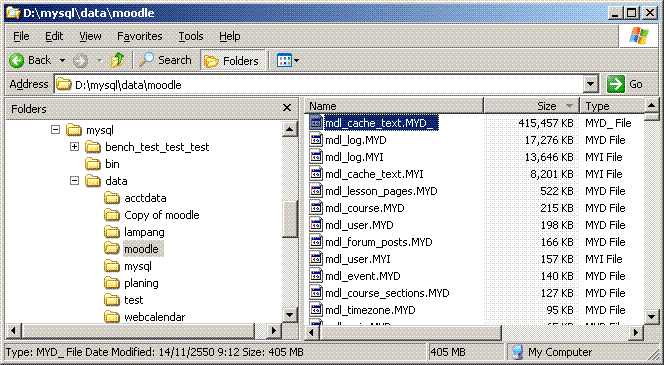Click the grayed Forward arrow icon
This screenshot has width=664, height=365.
pos(80,61)
